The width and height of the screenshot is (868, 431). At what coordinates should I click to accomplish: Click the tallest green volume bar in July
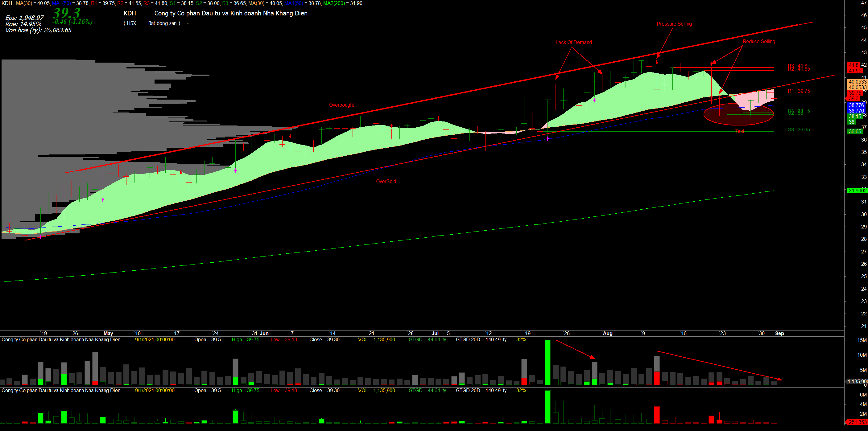click(x=548, y=363)
